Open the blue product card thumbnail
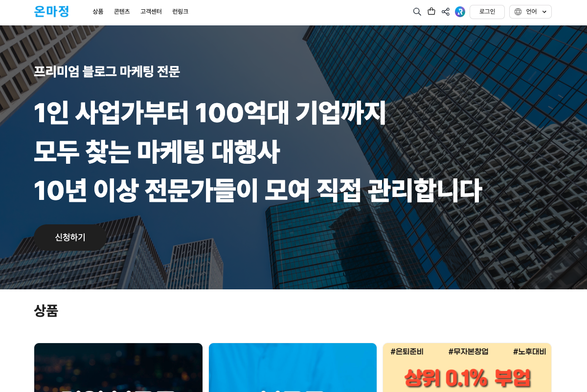Screen dimensions: 587x392 (x=293, y=368)
